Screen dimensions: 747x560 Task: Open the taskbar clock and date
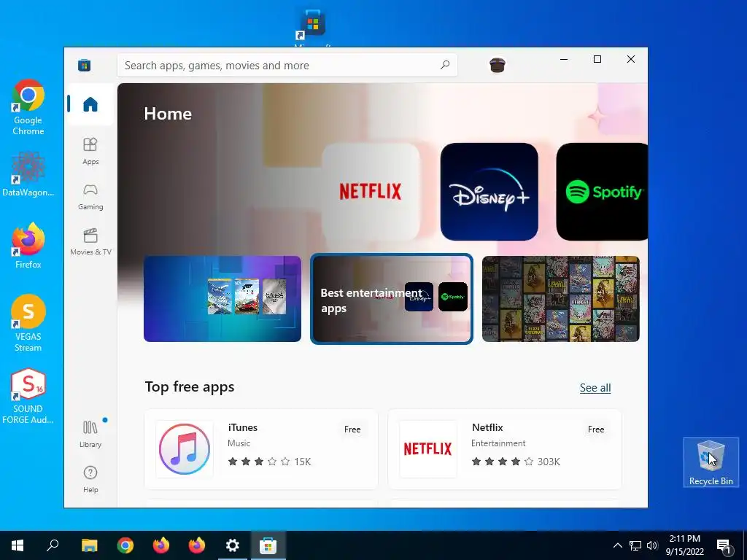(x=684, y=545)
